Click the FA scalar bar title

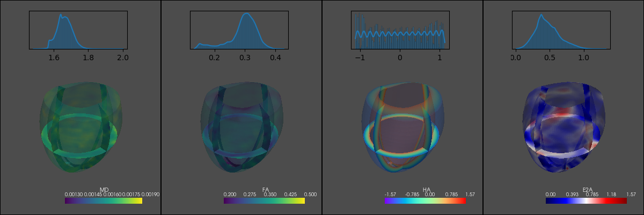click(266, 190)
